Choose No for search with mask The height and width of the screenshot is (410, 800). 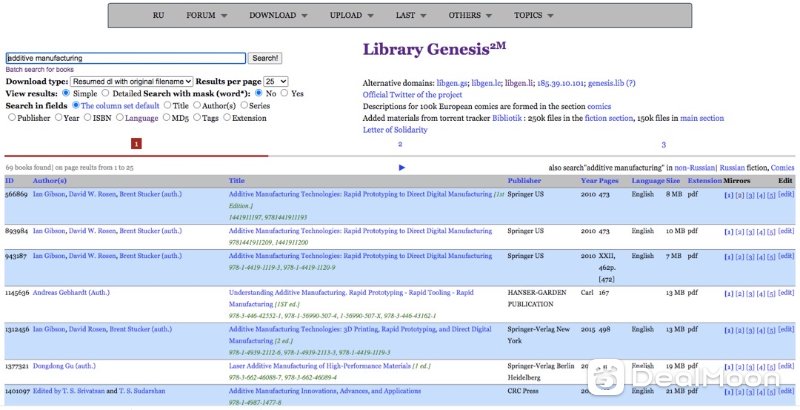pyautogui.click(x=259, y=93)
